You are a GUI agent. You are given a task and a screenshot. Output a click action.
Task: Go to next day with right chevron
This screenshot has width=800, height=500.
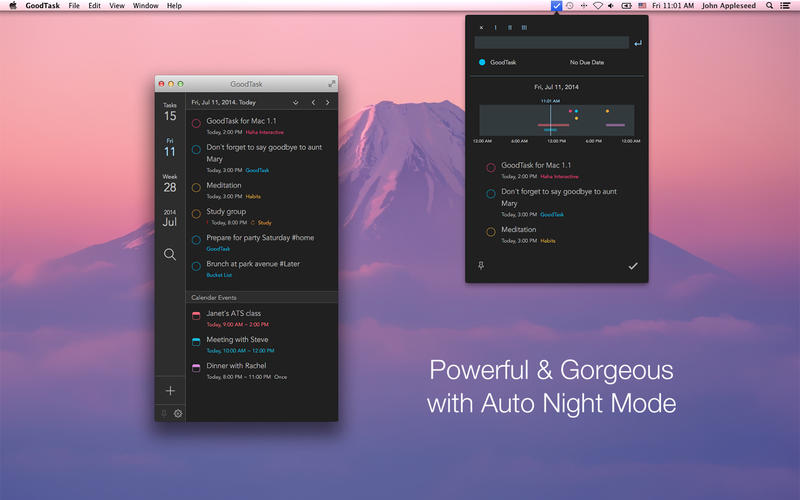pyautogui.click(x=328, y=103)
